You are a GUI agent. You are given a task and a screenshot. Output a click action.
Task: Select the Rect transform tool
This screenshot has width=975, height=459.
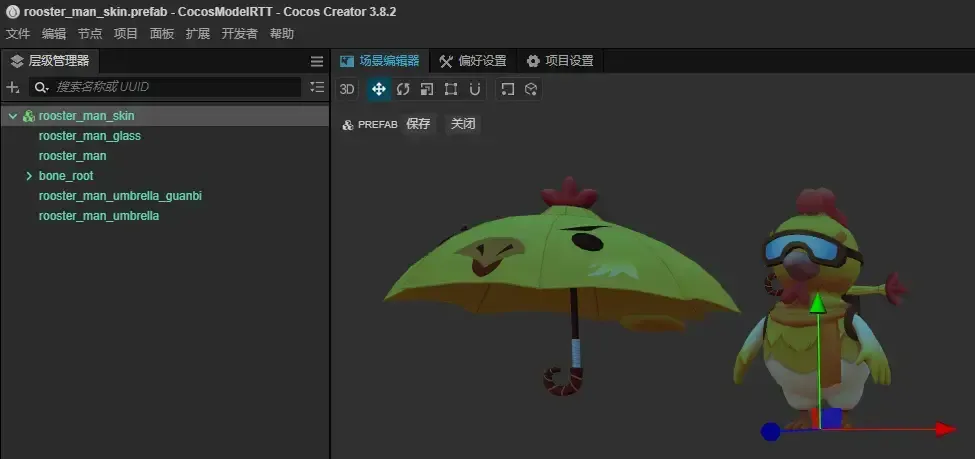pyautogui.click(x=451, y=89)
